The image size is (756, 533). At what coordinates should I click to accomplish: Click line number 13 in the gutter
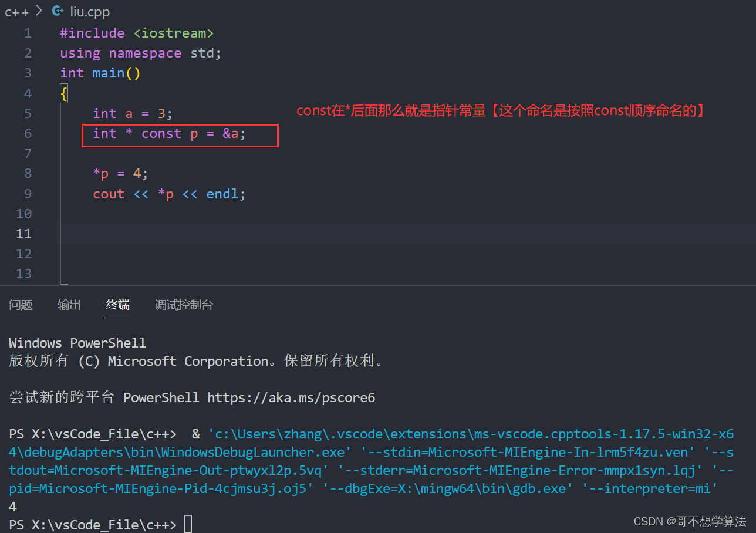pyautogui.click(x=24, y=274)
